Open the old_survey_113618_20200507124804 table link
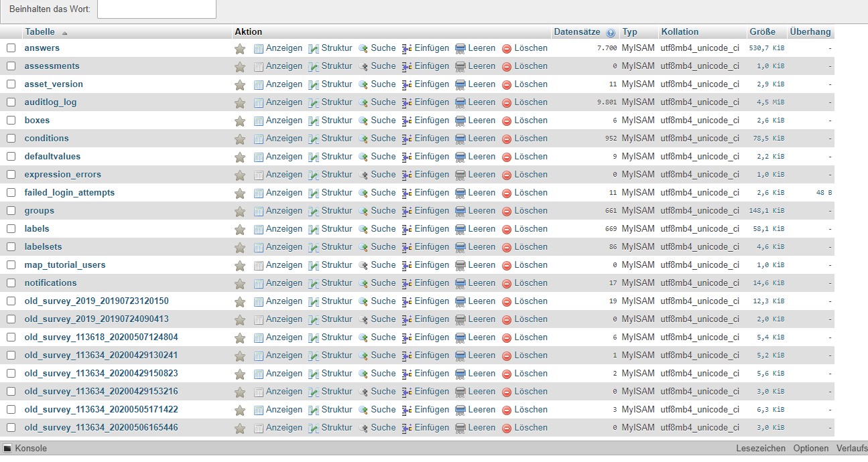Image resolution: width=868 pixels, height=462 pixels. pyautogui.click(x=101, y=337)
